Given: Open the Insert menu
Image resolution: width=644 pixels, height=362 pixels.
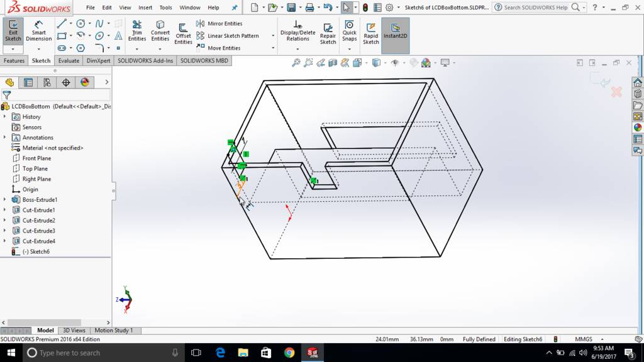Looking at the screenshot, I should (x=145, y=8).
